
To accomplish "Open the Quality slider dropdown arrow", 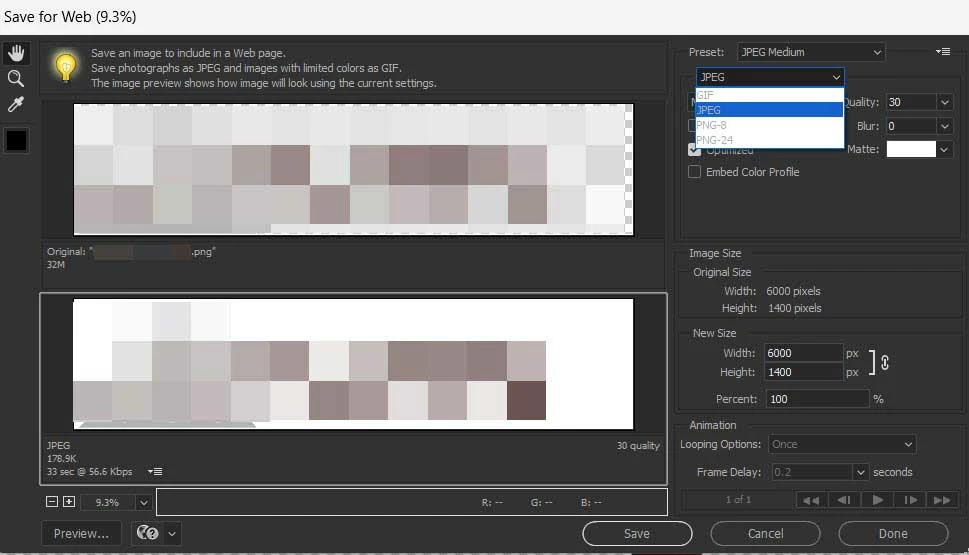I will [x=945, y=102].
